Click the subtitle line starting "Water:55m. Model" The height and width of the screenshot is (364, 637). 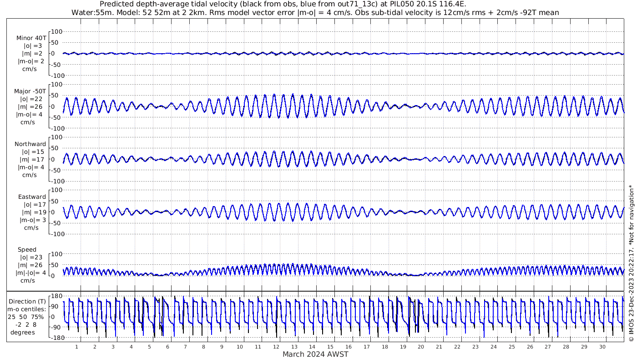(315, 12)
